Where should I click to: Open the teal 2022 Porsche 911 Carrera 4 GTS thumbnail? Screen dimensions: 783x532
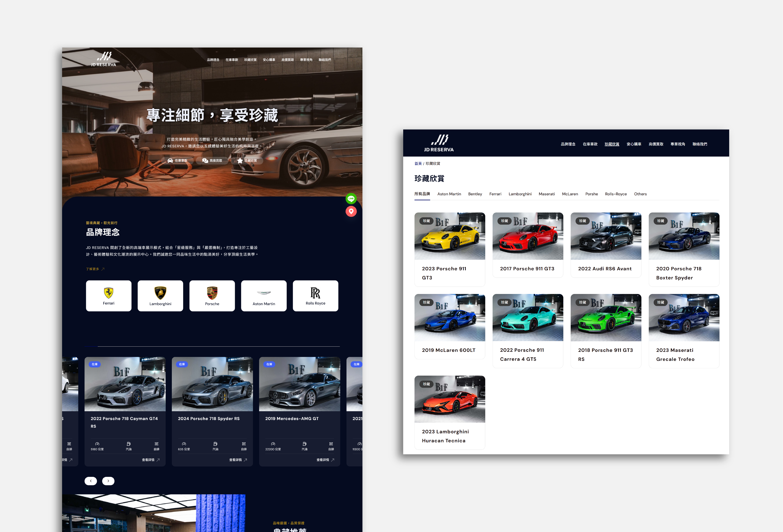point(528,317)
